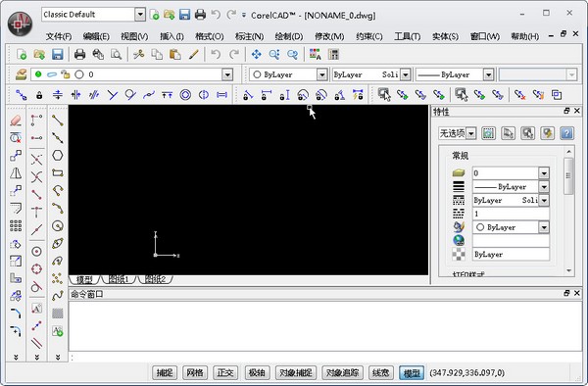This screenshot has width=588, height=386.
Task: Open Print Preview magnifier icon
Action: (116, 55)
